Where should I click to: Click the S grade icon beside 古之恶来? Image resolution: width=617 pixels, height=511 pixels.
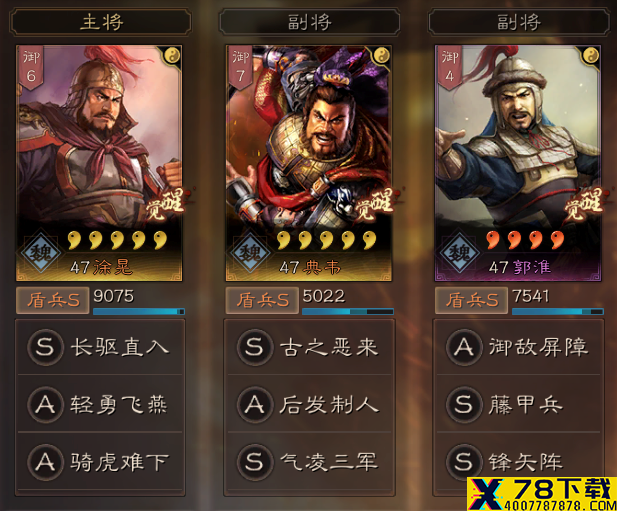click(x=254, y=347)
